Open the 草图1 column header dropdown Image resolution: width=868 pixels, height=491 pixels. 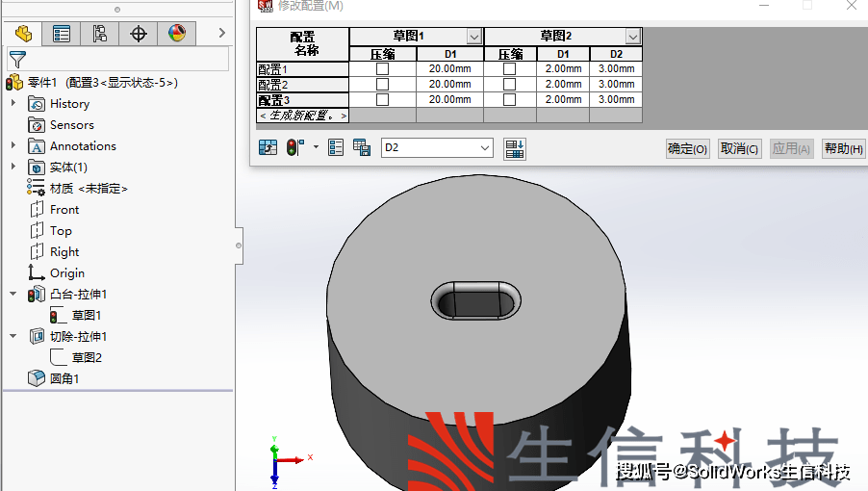coord(473,37)
